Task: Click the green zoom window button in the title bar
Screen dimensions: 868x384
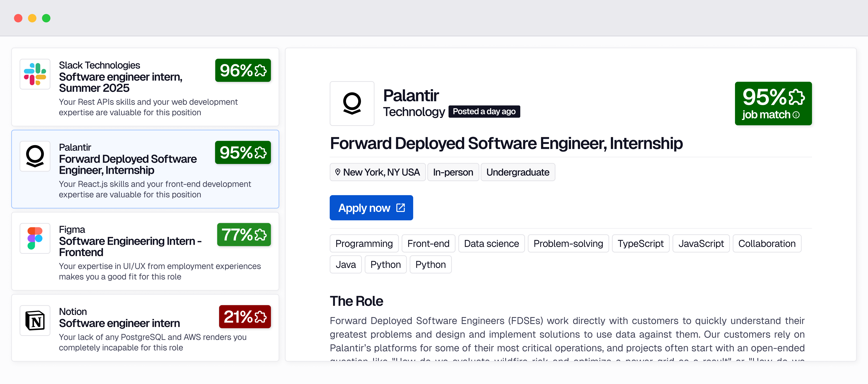Action: [46, 18]
